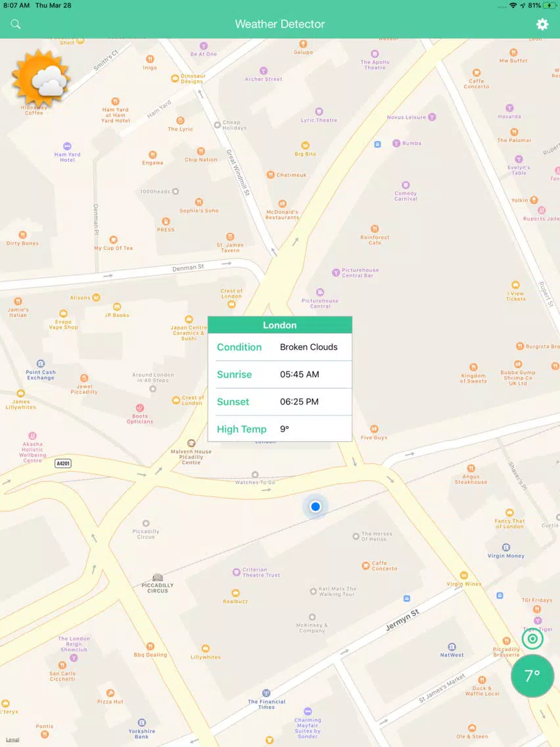The width and height of the screenshot is (560, 747).
Task: Select the NatWest bank pin
Action: (452, 646)
